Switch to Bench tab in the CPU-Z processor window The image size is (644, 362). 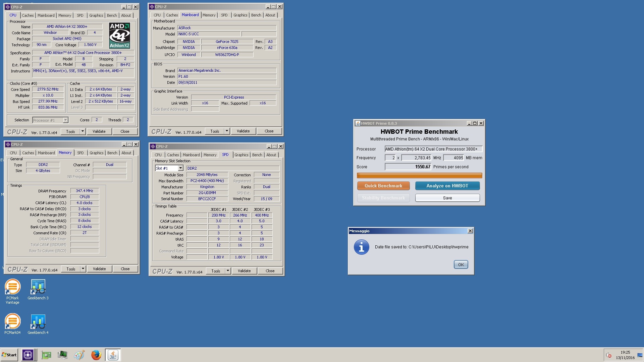coord(112,15)
